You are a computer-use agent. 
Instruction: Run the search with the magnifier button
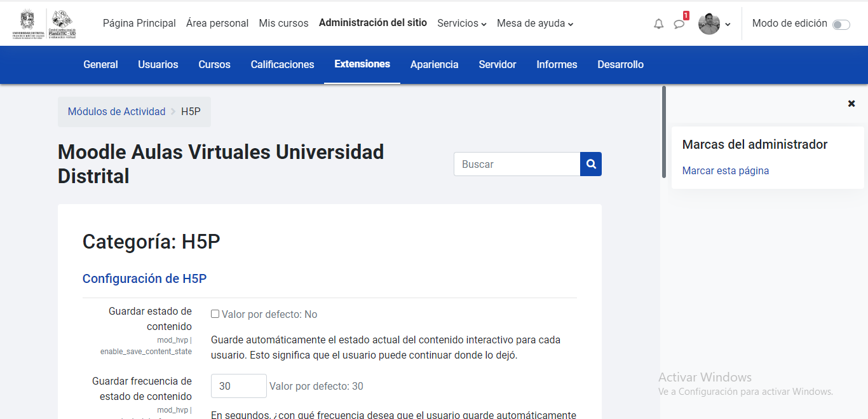pos(590,163)
